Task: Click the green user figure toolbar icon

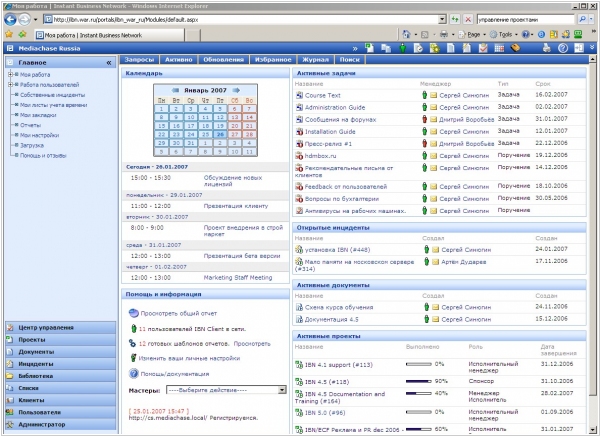Action: [403, 48]
